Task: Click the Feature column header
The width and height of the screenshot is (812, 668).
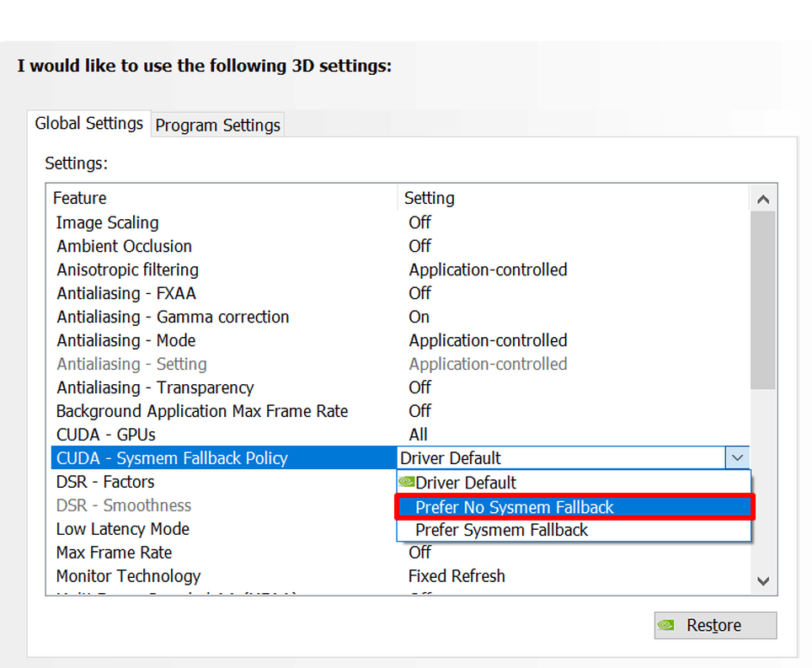Action: 224,198
